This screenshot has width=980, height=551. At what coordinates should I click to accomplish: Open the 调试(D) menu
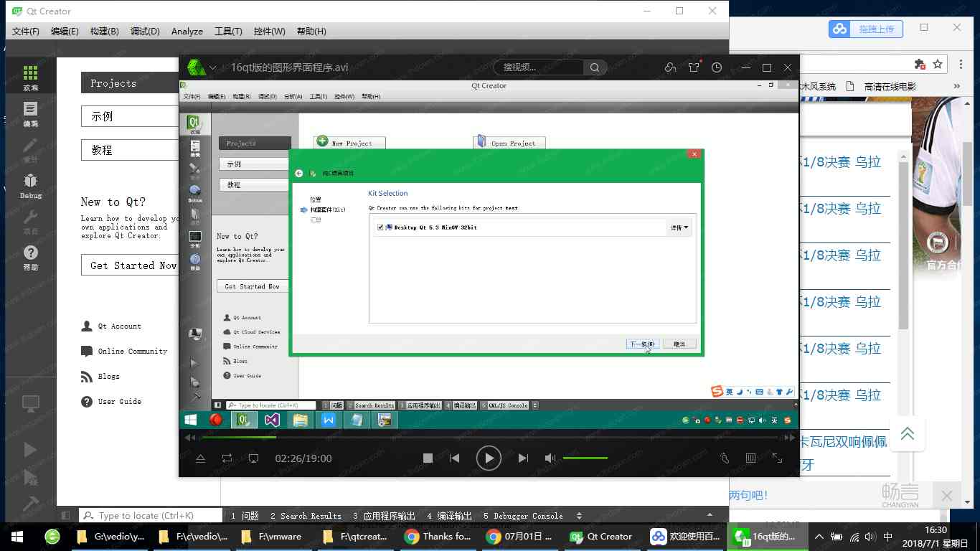tap(145, 32)
